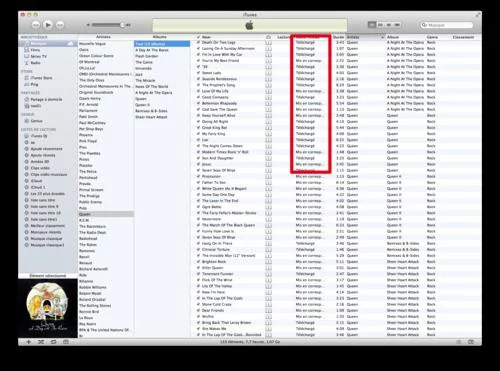Sort by the Artiste column header
The width and height of the screenshot is (500, 371).
(x=365, y=37)
